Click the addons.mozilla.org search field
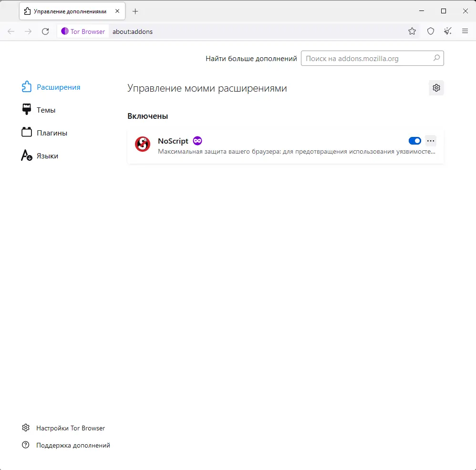This screenshot has height=470, width=476. tap(372, 58)
